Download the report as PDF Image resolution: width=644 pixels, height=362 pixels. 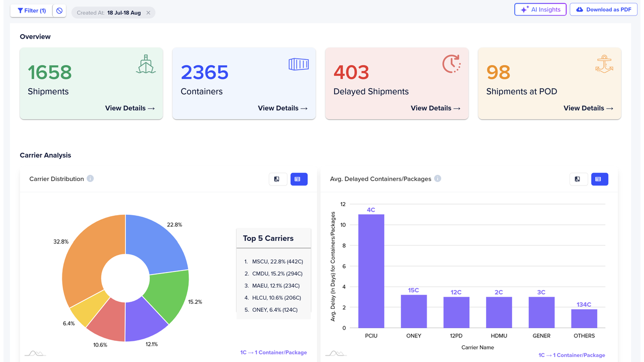[603, 10]
